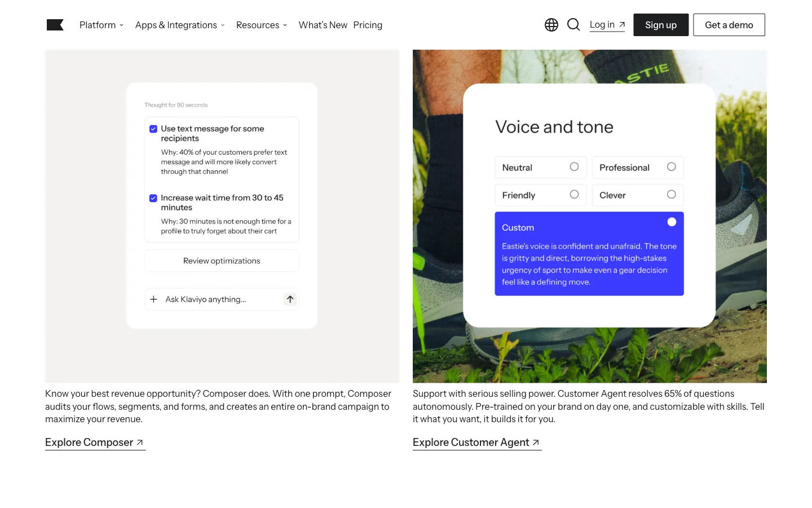Open the Apps & Integrations menu
Image resolution: width=812 pixels, height=508 pixels.
point(180,25)
